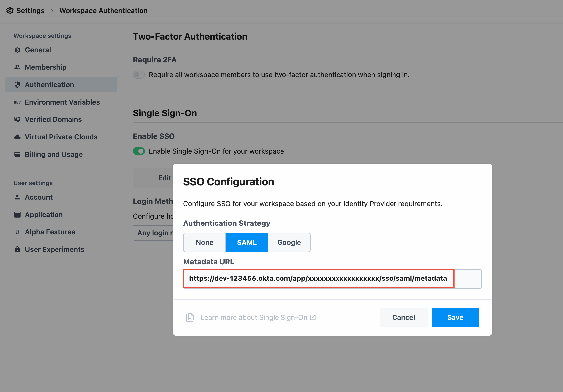Image resolution: width=563 pixels, height=392 pixels.
Task: Click the General gear icon in sidebar
Action: (17, 50)
